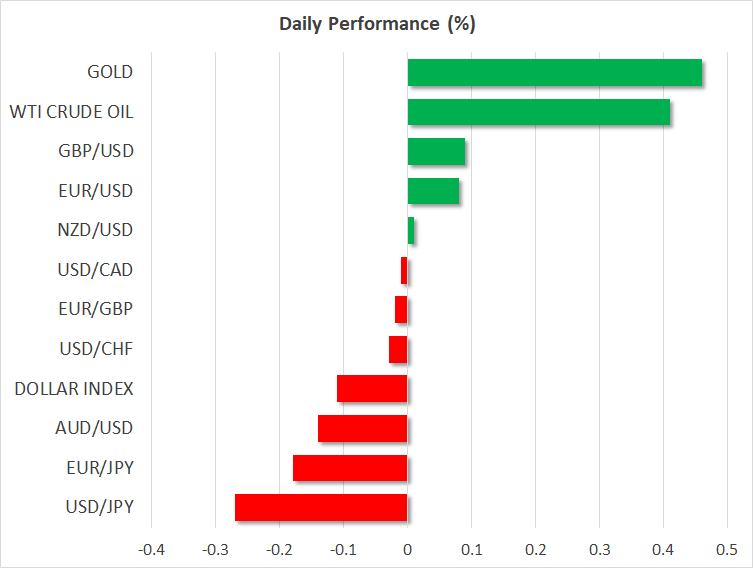Image resolution: width=753 pixels, height=568 pixels.
Task: Click the EUR/GBP category label
Action: coord(98,309)
